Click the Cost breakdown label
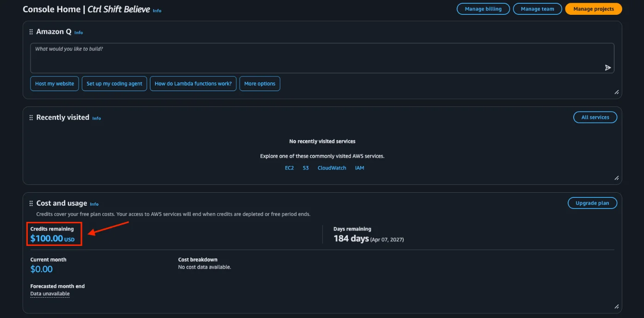Screen dimensions: 644x318 (x=198, y=260)
